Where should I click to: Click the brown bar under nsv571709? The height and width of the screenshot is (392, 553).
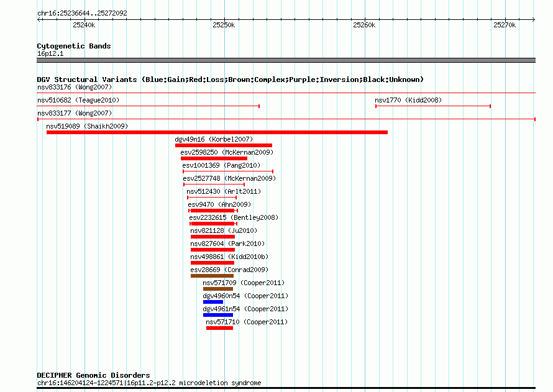pos(218,289)
